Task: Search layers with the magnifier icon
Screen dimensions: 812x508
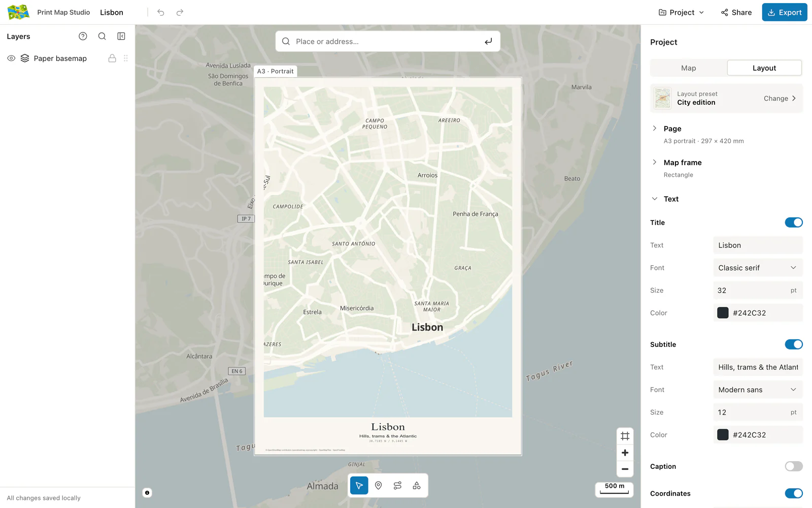Action: 102,36
